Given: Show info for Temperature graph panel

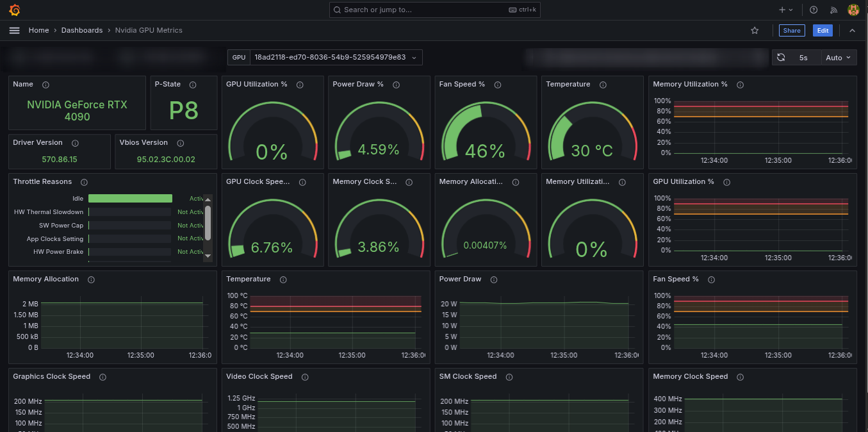Looking at the screenshot, I should click(283, 279).
